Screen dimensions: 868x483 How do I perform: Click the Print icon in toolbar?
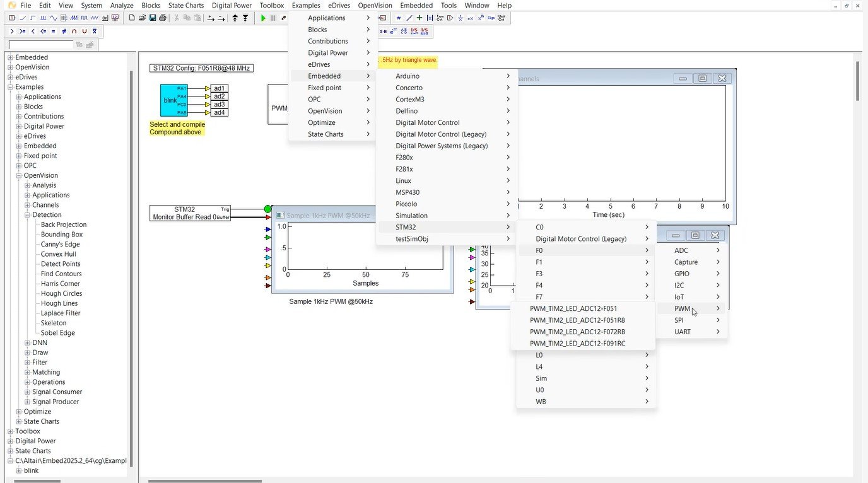pos(162,18)
